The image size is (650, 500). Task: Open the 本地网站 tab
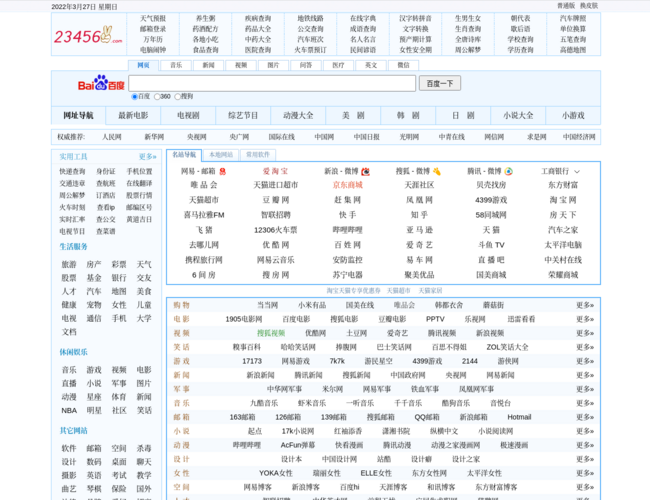click(x=221, y=155)
